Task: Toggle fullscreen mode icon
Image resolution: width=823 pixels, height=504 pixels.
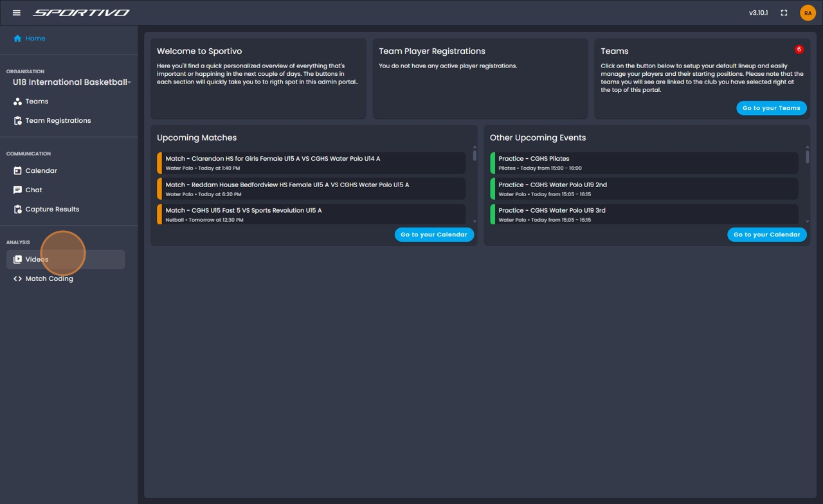Action: pyautogui.click(x=784, y=13)
